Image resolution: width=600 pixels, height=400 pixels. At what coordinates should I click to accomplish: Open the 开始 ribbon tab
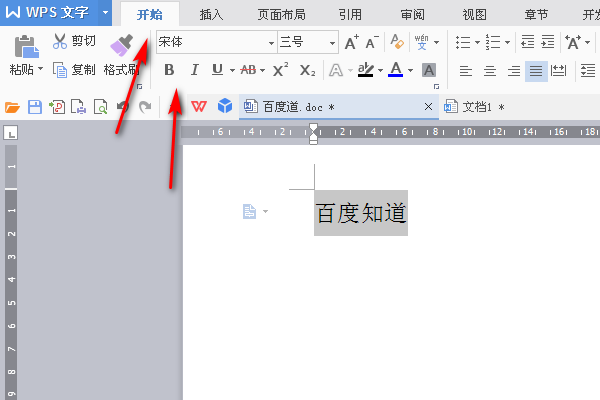pos(150,15)
